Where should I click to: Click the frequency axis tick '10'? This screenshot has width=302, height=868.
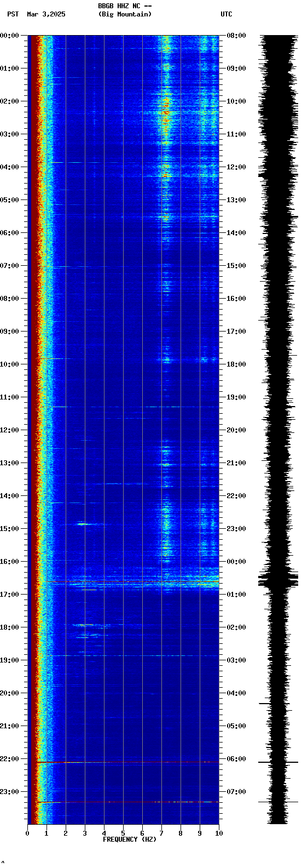click(x=219, y=833)
